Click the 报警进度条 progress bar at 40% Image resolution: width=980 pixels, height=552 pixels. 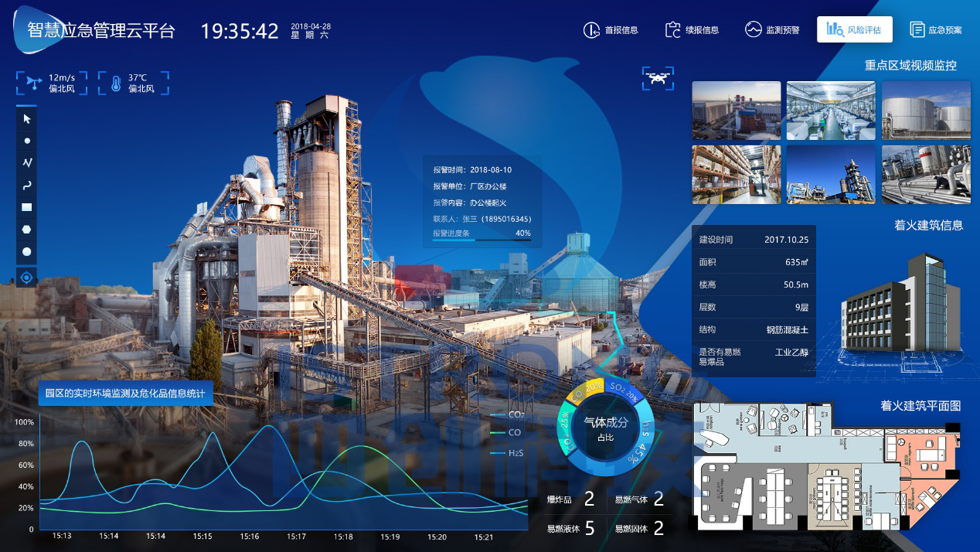click(481, 240)
